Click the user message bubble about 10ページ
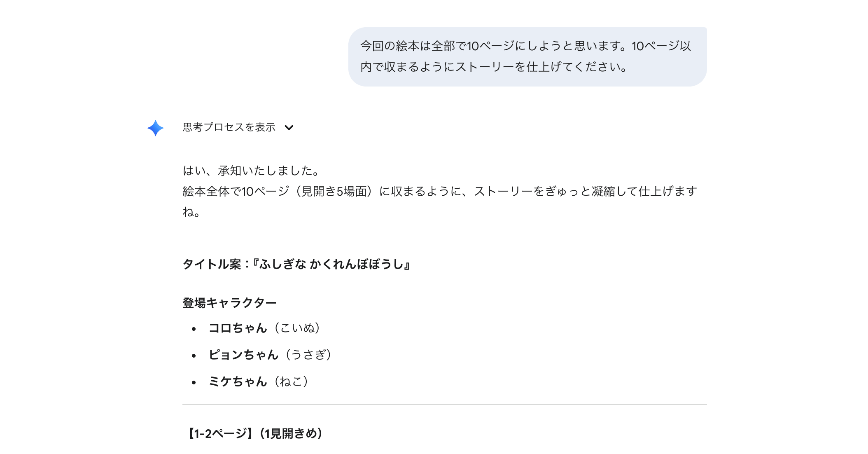Image resolution: width=868 pixels, height=454 pixels. (527, 57)
